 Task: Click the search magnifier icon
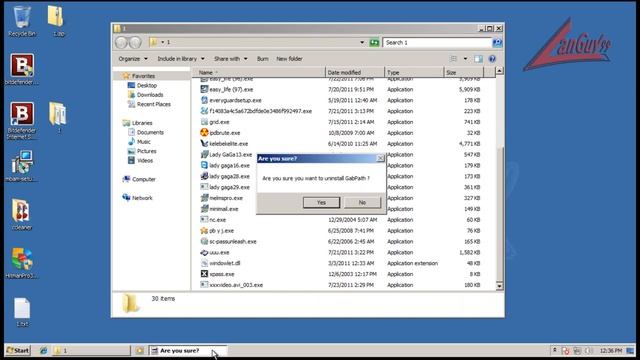click(497, 42)
